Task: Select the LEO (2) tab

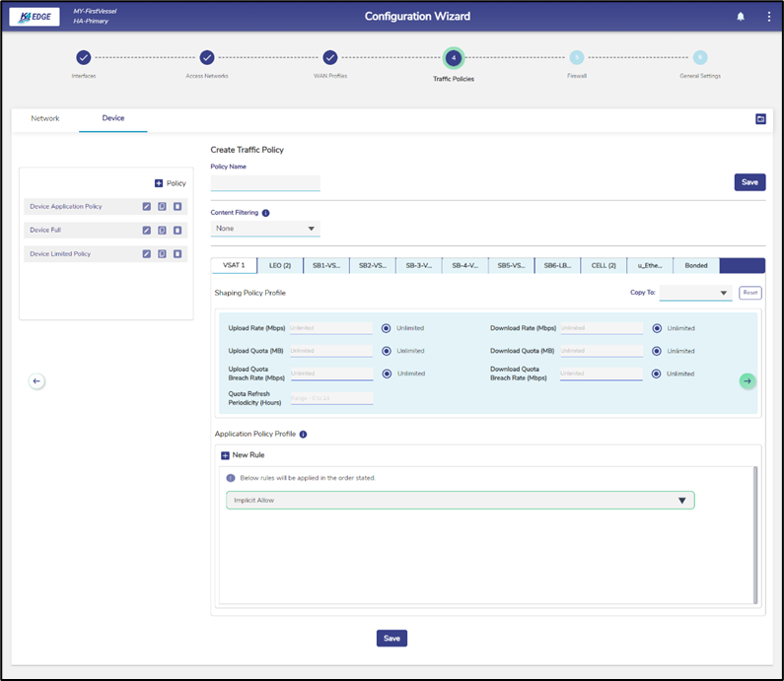Action: [280, 266]
